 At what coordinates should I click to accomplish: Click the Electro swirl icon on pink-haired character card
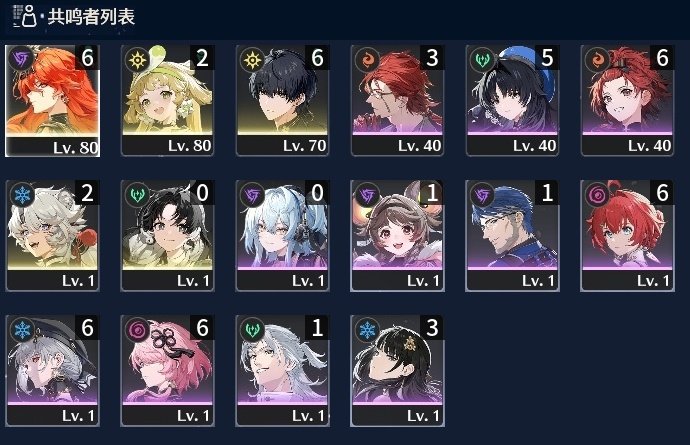click(x=137, y=329)
